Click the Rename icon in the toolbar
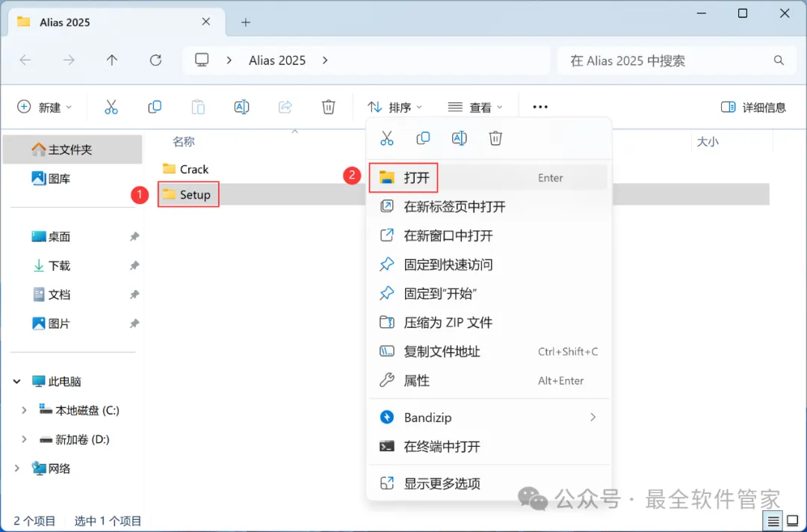This screenshot has height=532, width=807. pyautogui.click(x=241, y=107)
